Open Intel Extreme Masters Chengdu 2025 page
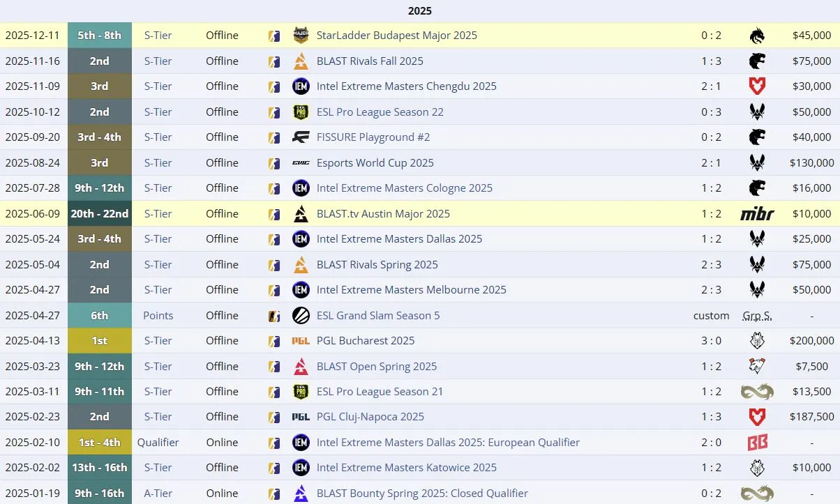 (407, 86)
